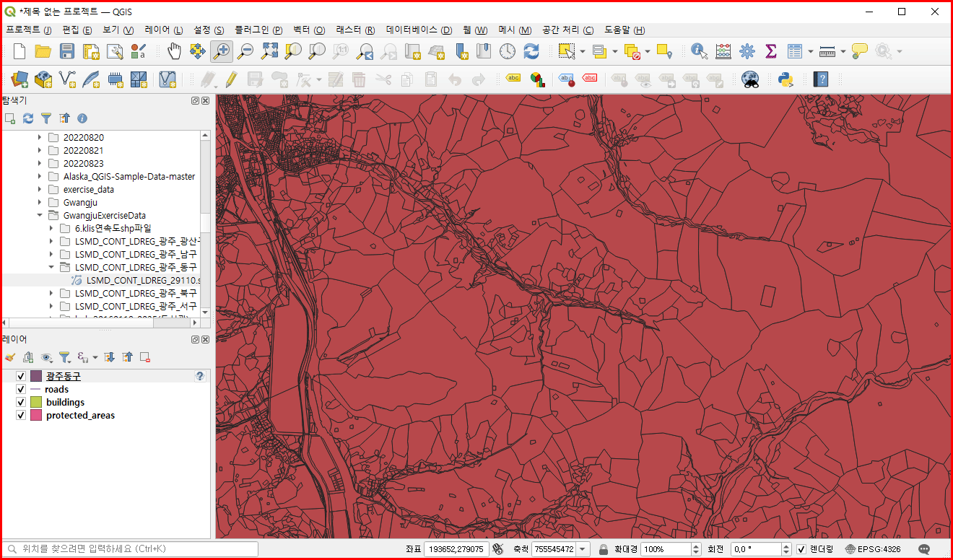Open the Temporal Controller clock icon
Viewport: 953px width, 560px height.
[508, 51]
